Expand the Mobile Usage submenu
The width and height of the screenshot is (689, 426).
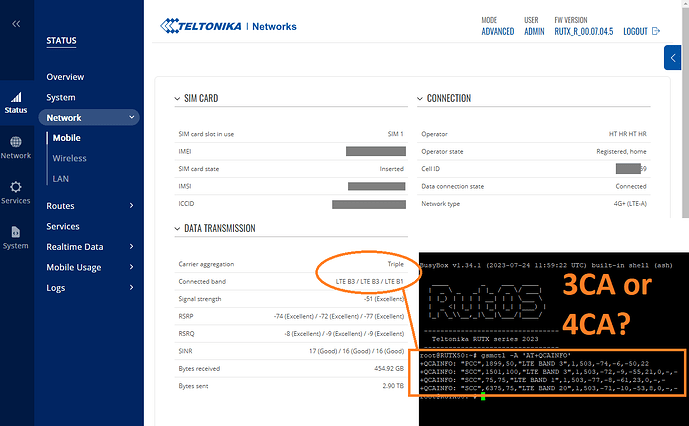coord(131,267)
